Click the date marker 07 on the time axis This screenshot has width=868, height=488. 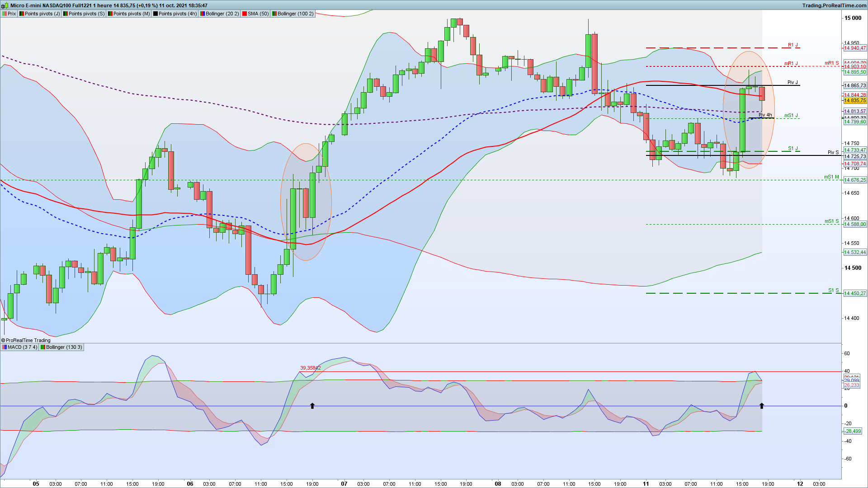click(344, 483)
